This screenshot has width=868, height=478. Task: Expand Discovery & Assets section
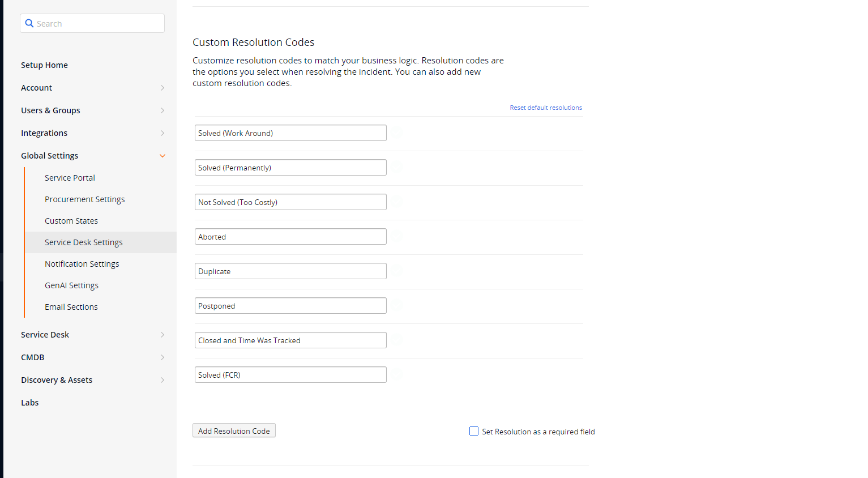[163, 380]
